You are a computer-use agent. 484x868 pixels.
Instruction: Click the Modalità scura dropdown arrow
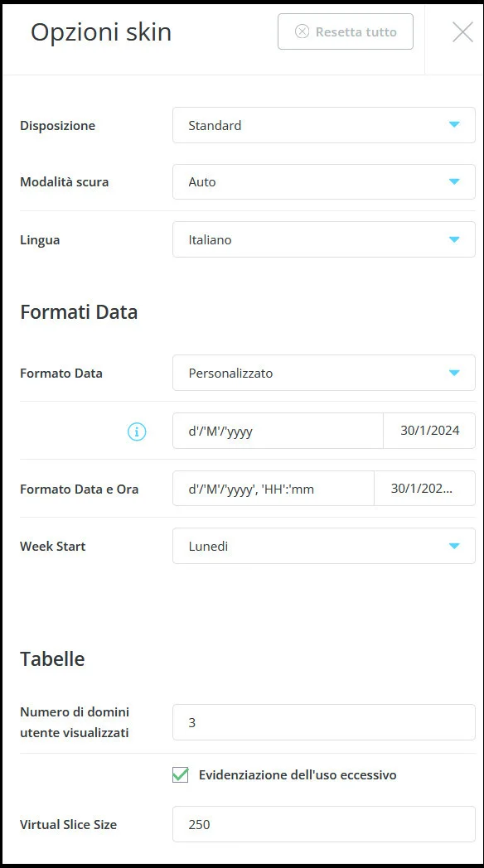[454, 181]
